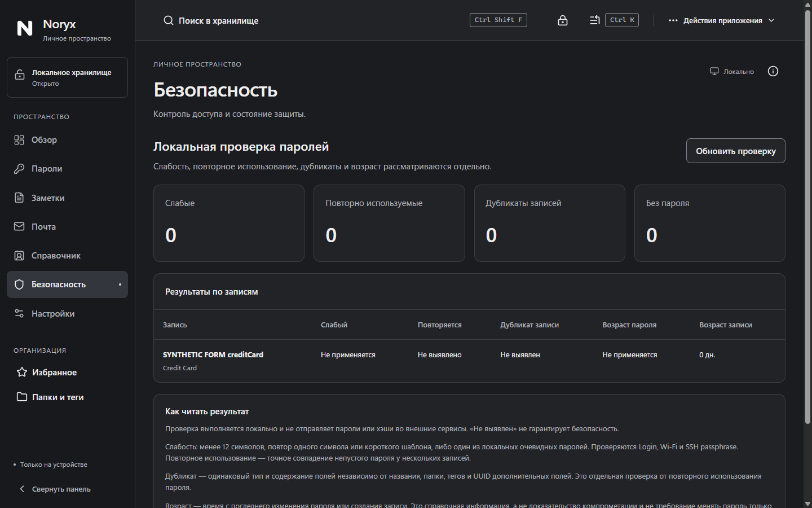Click the Почта envelope icon

pos(19,226)
